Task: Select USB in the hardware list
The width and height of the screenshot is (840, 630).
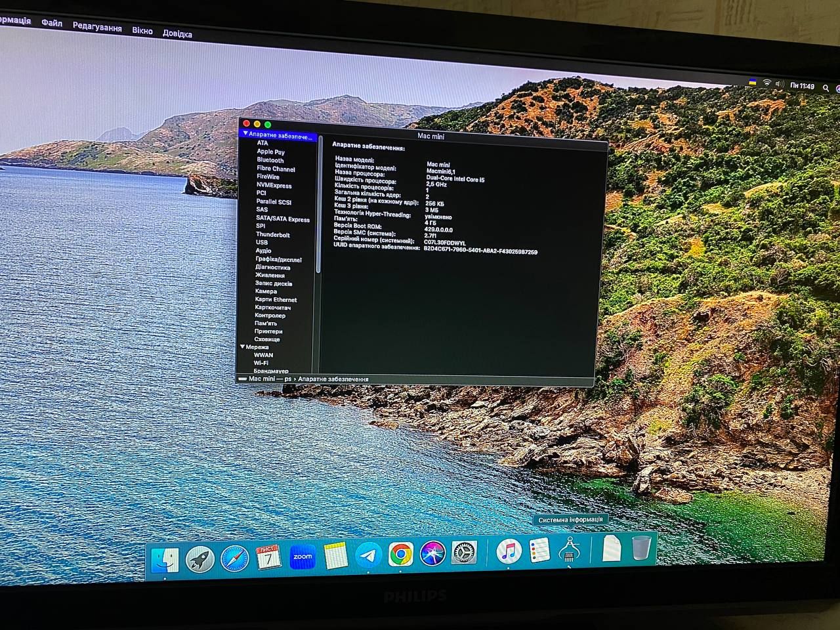Action: [261, 242]
